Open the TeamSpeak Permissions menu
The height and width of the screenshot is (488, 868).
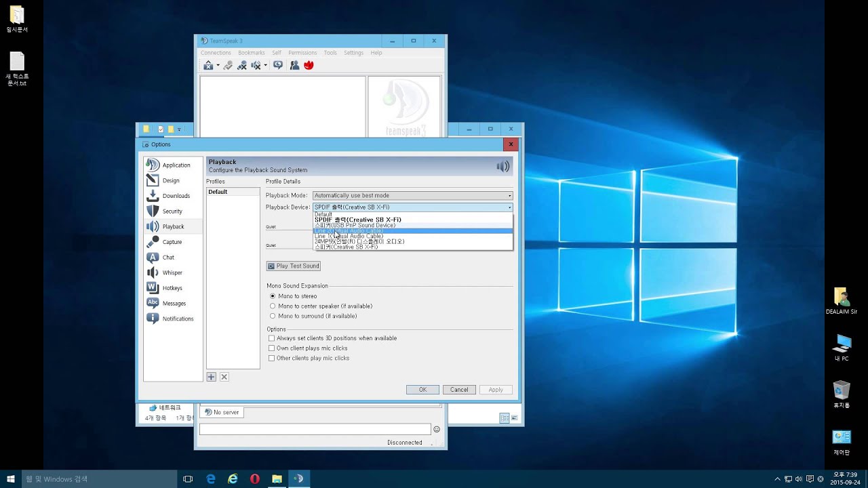click(x=302, y=53)
